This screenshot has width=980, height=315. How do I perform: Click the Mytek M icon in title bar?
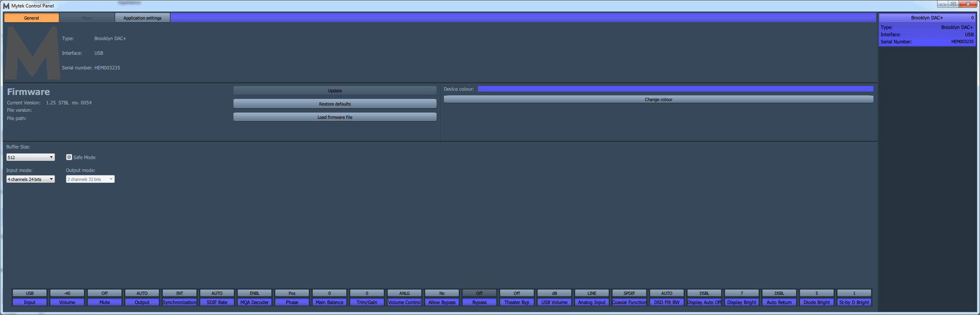[6, 6]
